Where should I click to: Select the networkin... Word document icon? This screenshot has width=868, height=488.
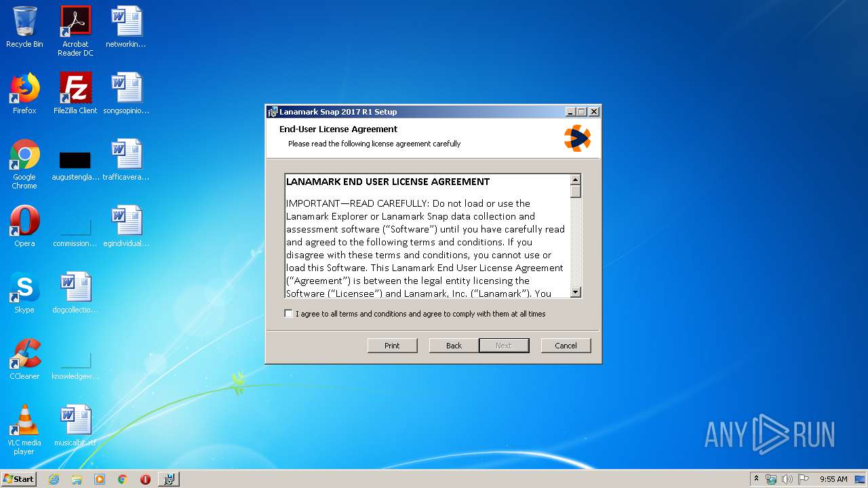click(126, 28)
